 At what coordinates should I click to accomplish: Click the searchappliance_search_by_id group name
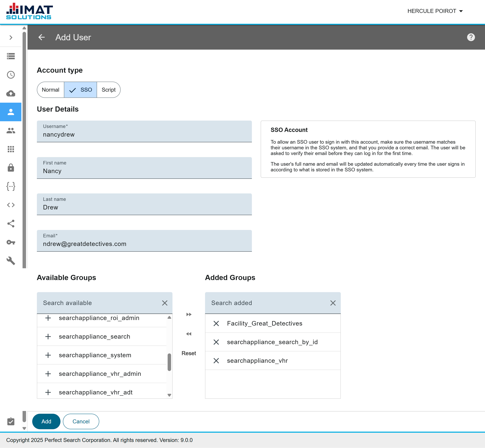click(272, 342)
